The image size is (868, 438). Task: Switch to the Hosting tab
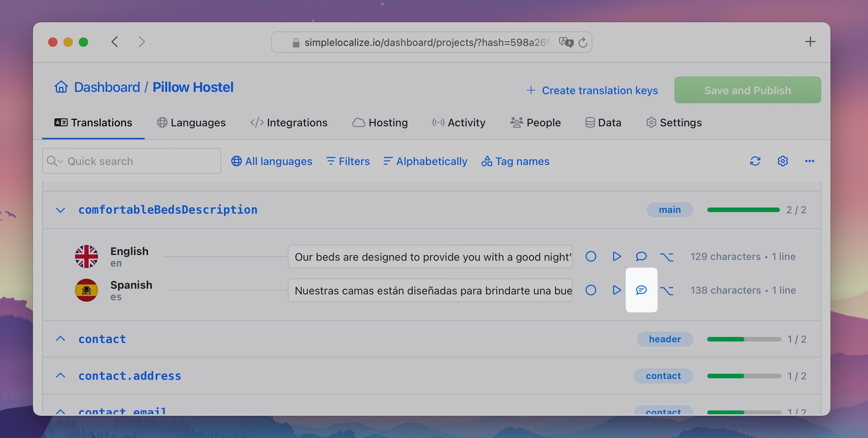click(380, 123)
